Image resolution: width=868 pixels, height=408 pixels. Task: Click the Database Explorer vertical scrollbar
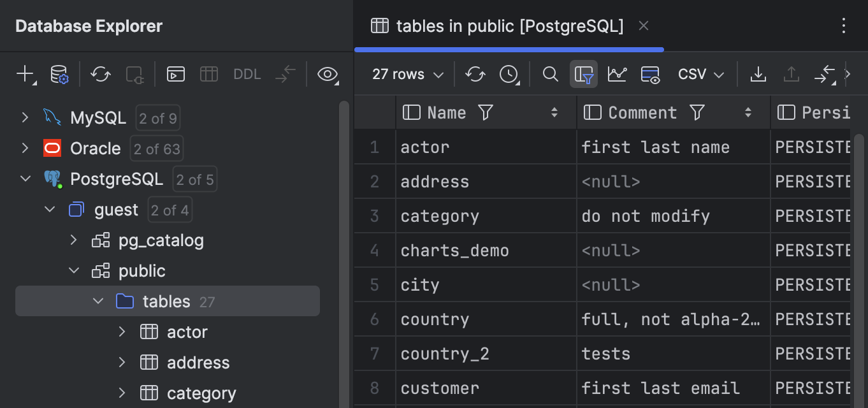(x=344, y=254)
